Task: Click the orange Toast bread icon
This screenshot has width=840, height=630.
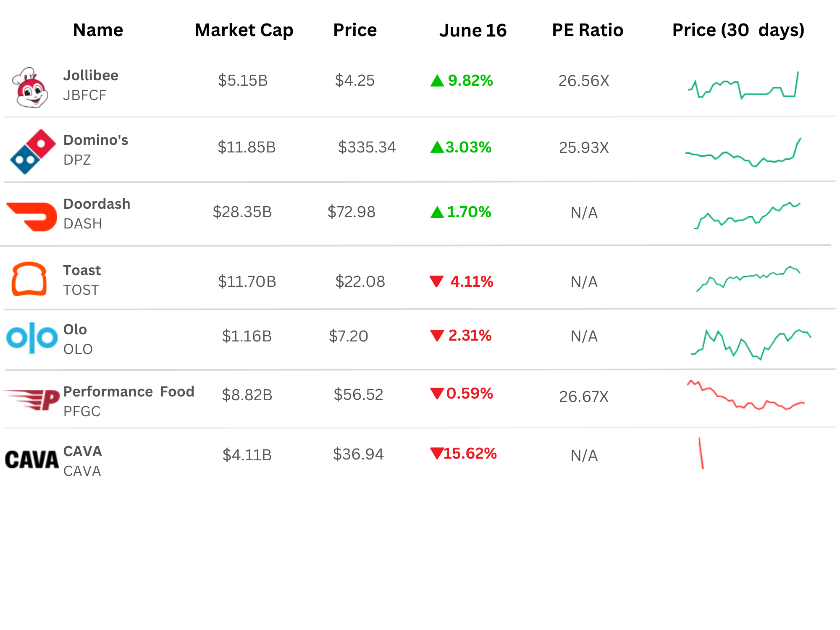Action: 29,279
